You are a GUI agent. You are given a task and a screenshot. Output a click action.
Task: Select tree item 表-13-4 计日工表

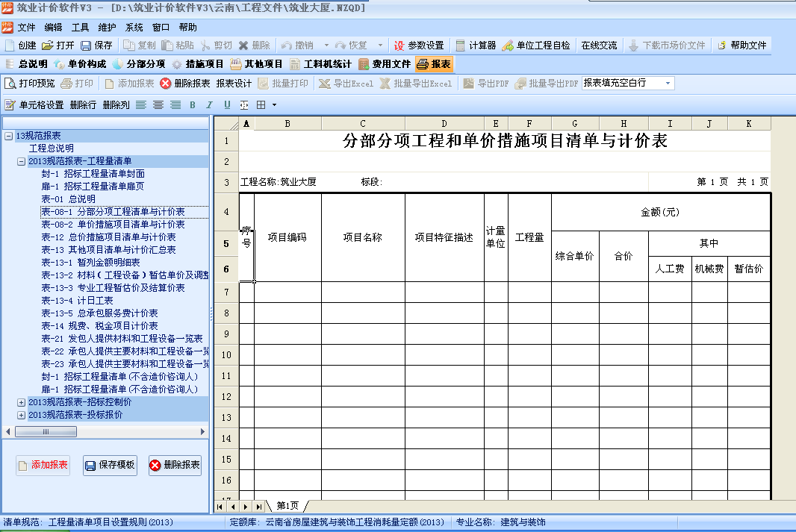tap(77, 301)
